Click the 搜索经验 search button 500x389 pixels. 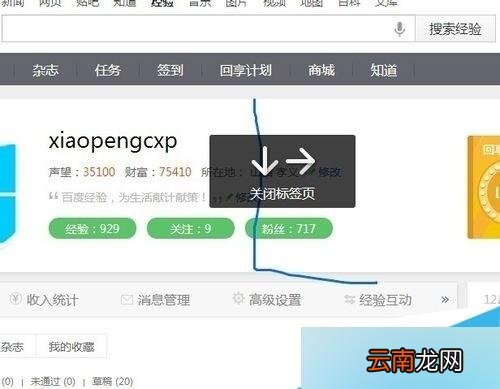(455, 29)
